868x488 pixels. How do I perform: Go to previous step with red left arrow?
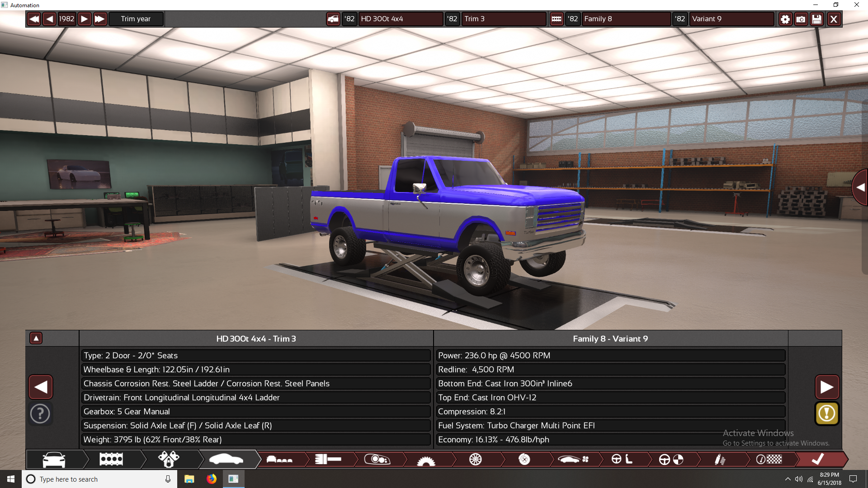click(41, 387)
